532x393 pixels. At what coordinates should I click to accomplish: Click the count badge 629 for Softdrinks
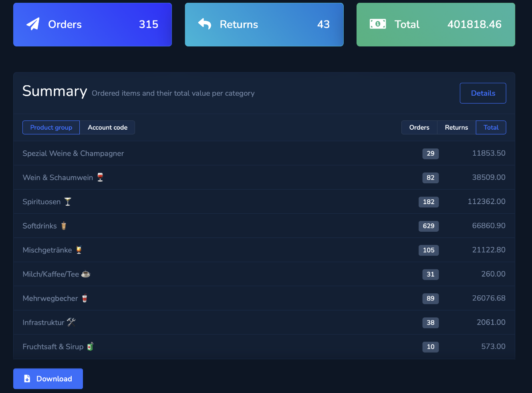coord(429,226)
